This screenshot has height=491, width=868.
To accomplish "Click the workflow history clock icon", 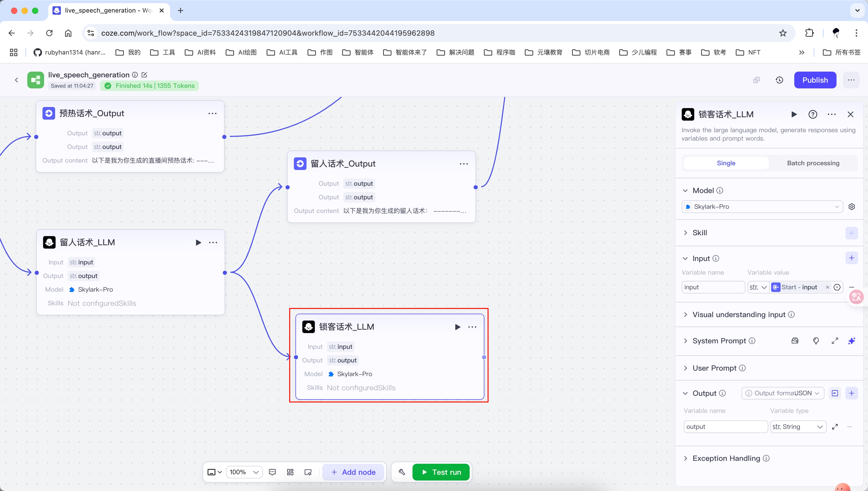I will (779, 80).
